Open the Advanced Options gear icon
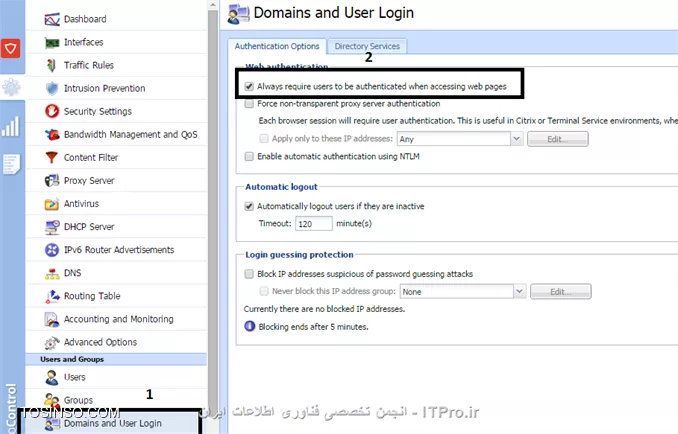This screenshot has width=678, height=434. pos(52,342)
